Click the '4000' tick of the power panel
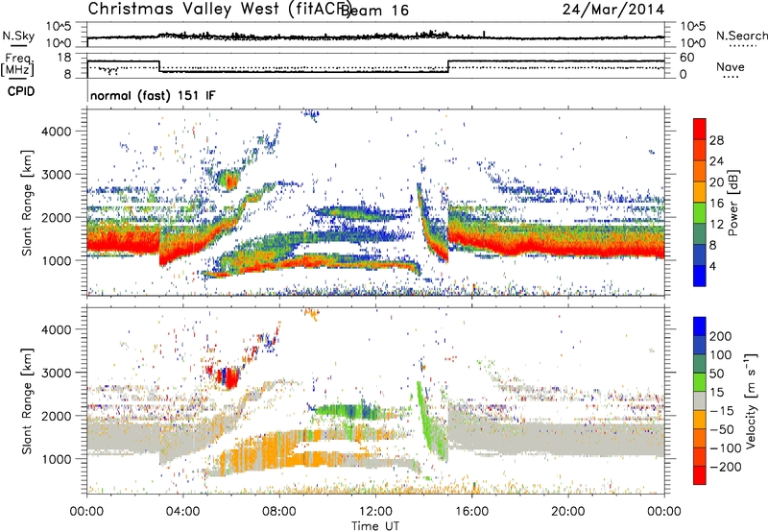Image resolution: width=768 pixels, height=532 pixels. click(x=57, y=132)
